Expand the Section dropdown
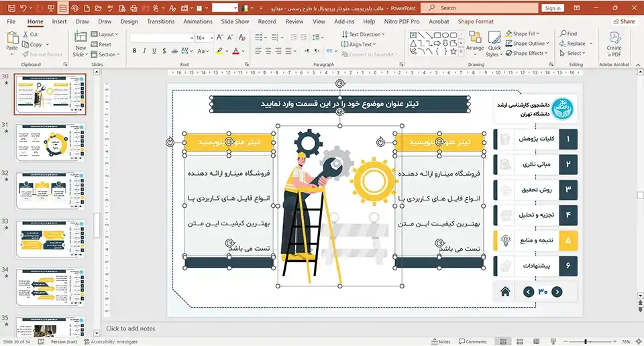 coord(105,54)
